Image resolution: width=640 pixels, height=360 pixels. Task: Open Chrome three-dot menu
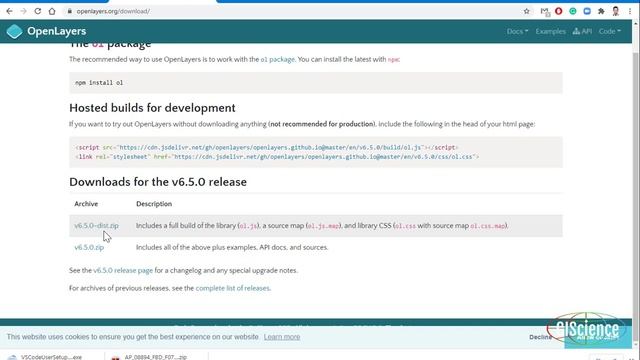tap(630, 11)
